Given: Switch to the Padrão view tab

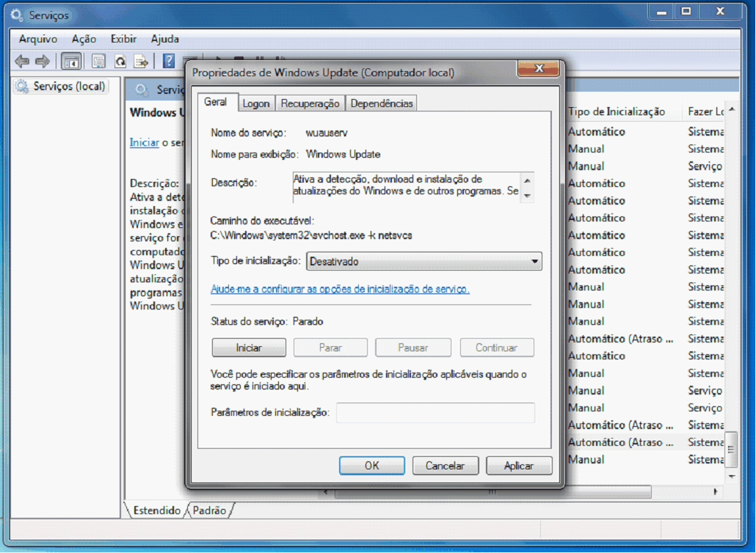Looking at the screenshot, I should tap(208, 510).
